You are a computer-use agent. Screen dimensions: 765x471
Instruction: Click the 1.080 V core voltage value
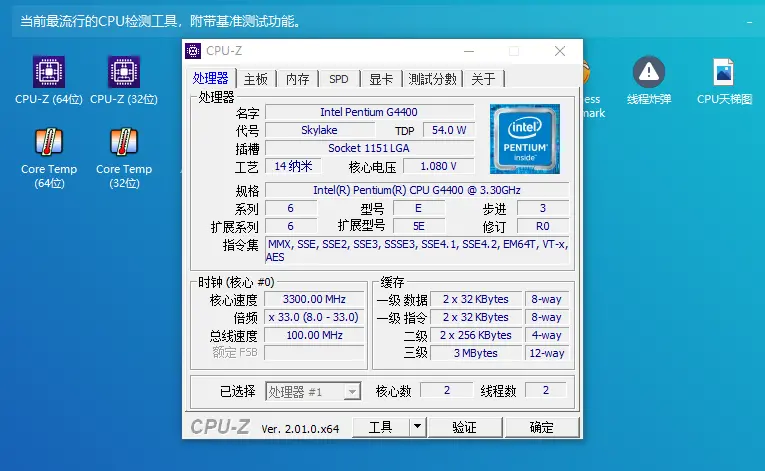[439, 166]
